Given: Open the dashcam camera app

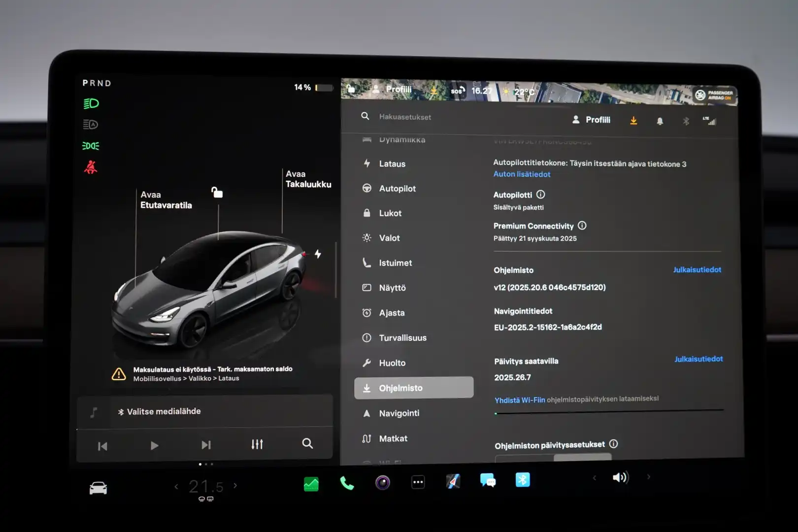Looking at the screenshot, I should coord(383,482).
